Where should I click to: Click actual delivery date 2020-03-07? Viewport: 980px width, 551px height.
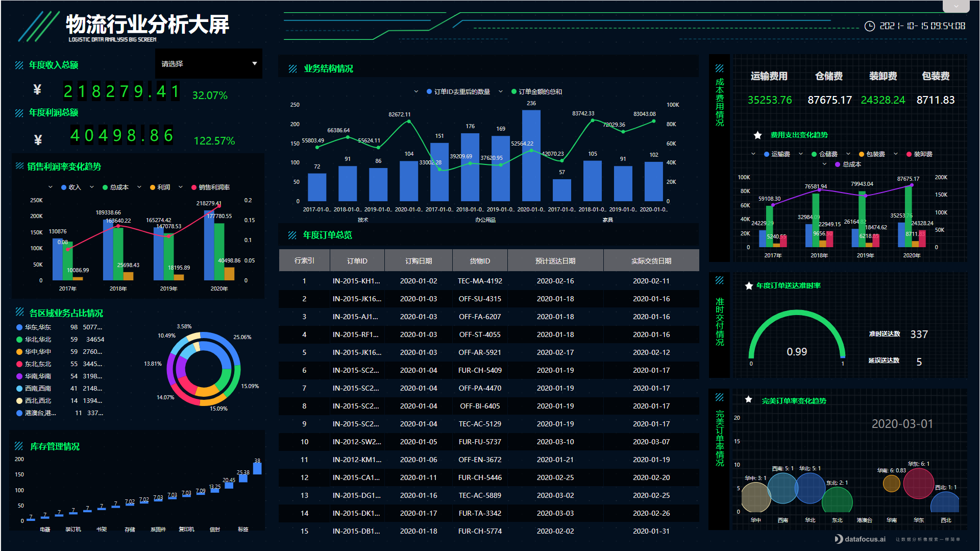(651, 442)
